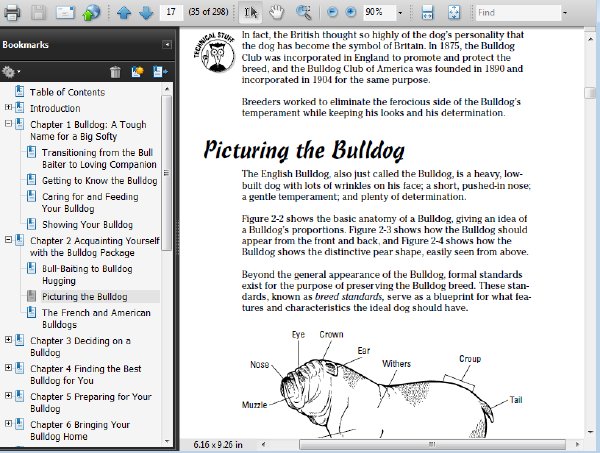Image resolution: width=600 pixels, height=453 pixels.
Task: Zoom out with the minus button
Action: pos(333,12)
